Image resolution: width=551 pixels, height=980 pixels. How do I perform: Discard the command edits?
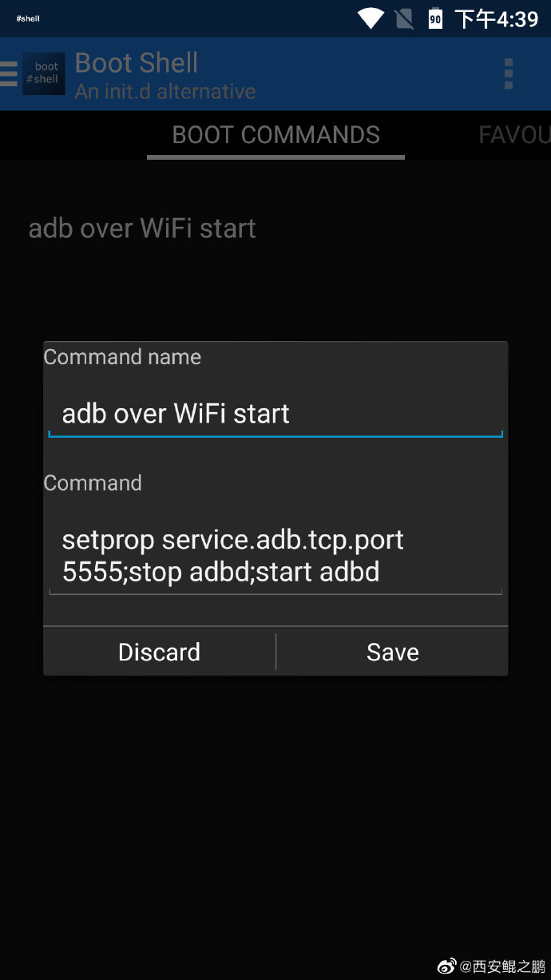[x=159, y=652]
